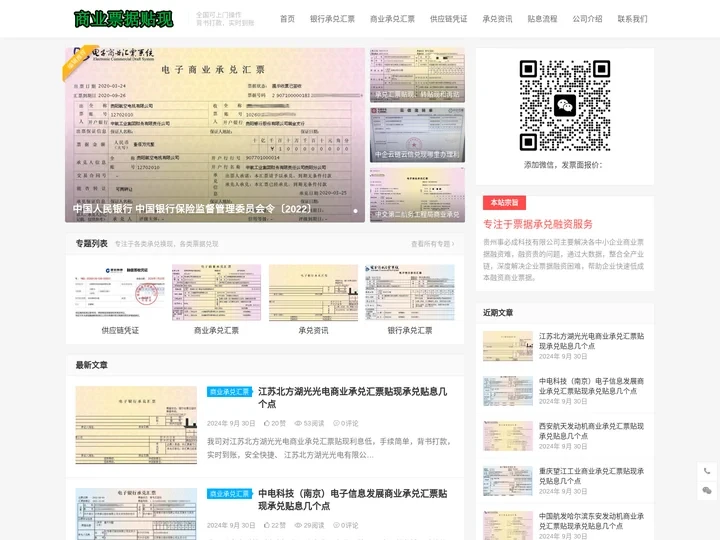Open the 中国人民银行 中国银行保险监督管理委员会令 banner title
The height and width of the screenshot is (540, 720).
[192, 209]
